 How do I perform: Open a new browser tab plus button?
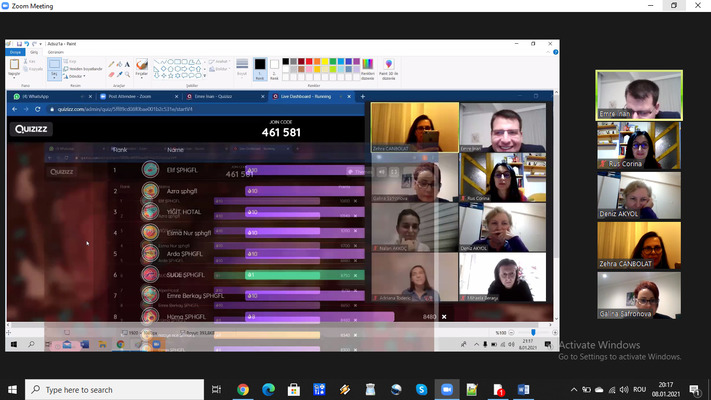click(363, 97)
